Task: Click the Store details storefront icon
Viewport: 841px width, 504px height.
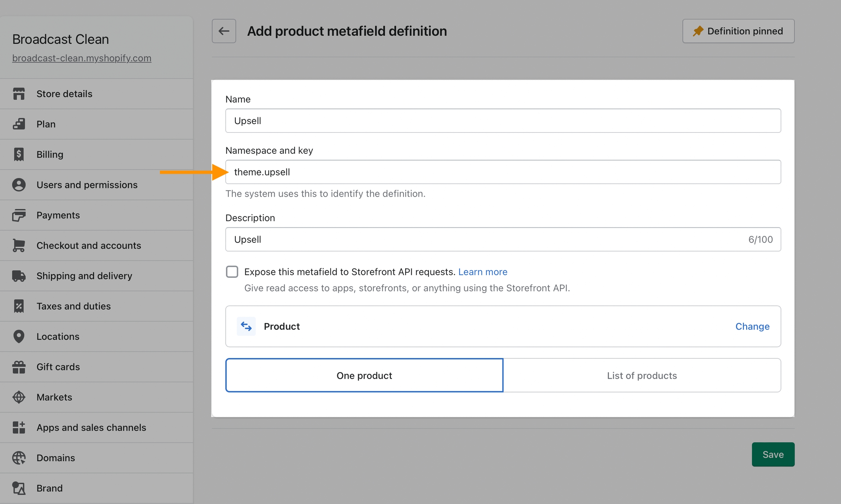Action: pos(19,94)
